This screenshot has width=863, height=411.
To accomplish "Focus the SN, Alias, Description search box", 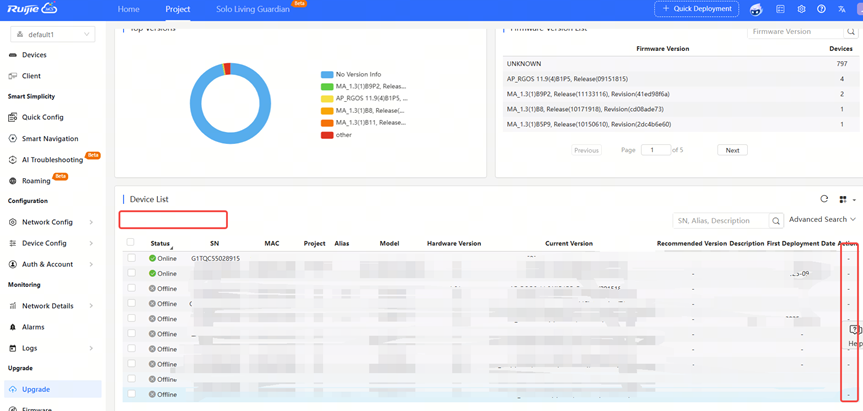I will [720, 221].
